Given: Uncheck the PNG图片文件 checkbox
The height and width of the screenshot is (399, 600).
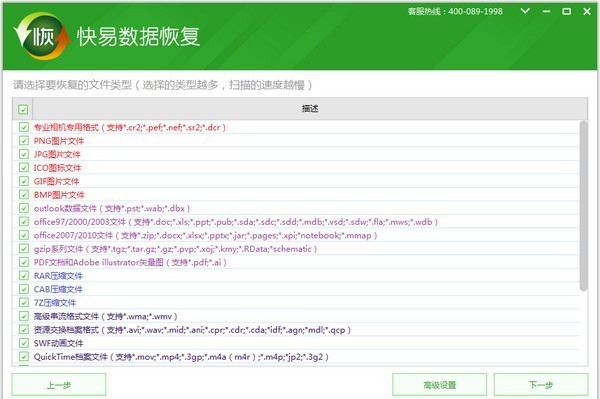Looking at the screenshot, I should pos(24,141).
